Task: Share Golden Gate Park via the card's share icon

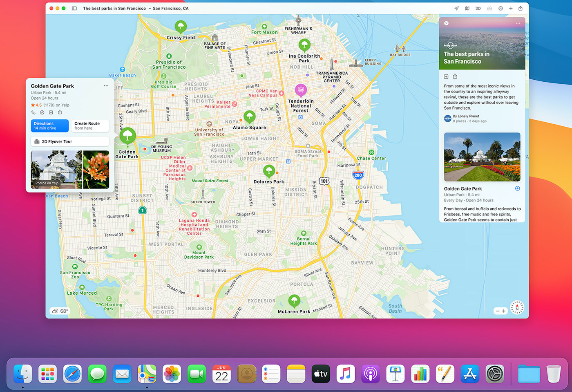Action: point(60,112)
